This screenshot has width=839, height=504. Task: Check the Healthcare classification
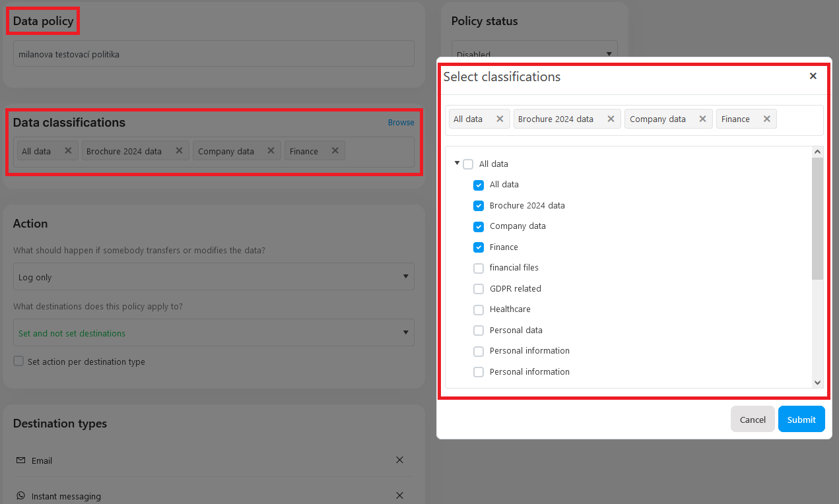point(479,309)
